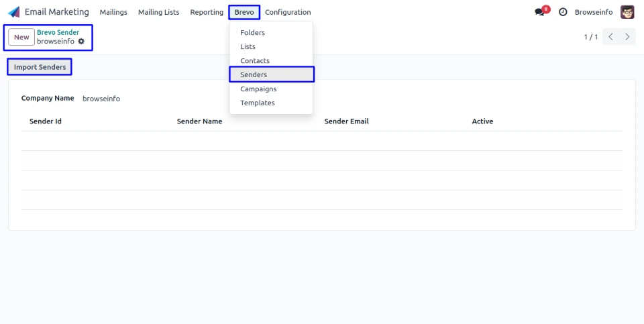Open the Mailings menu
644x324 pixels.
tap(113, 12)
